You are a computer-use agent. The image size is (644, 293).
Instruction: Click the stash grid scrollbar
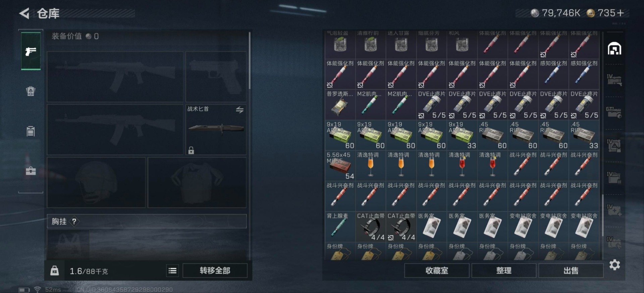[603, 215]
